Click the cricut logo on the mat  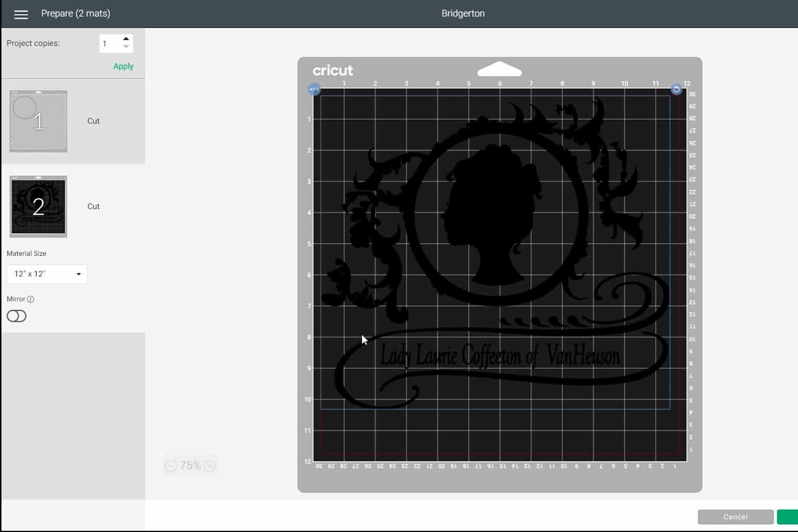coord(333,70)
